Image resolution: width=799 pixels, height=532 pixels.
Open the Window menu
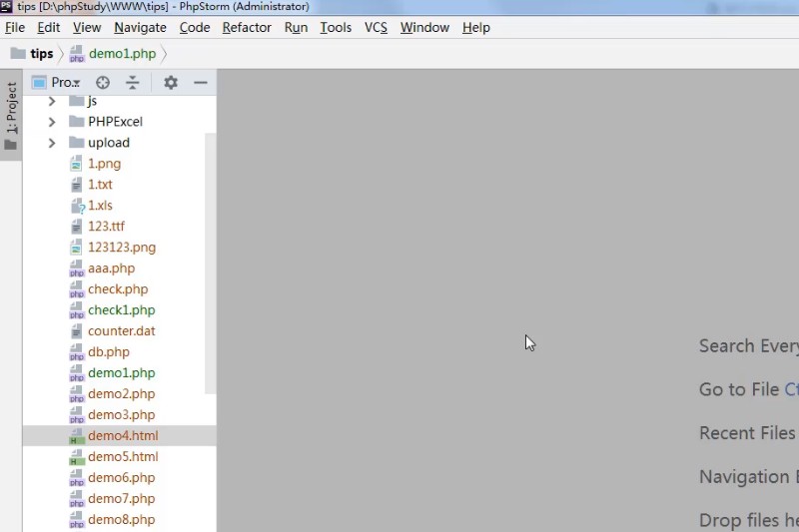tap(424, 28)
